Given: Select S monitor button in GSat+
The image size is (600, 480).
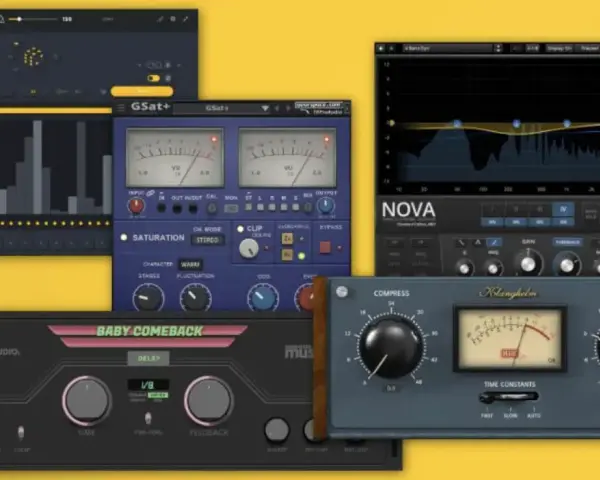Looking at the screenshot, I should point(295,207).
